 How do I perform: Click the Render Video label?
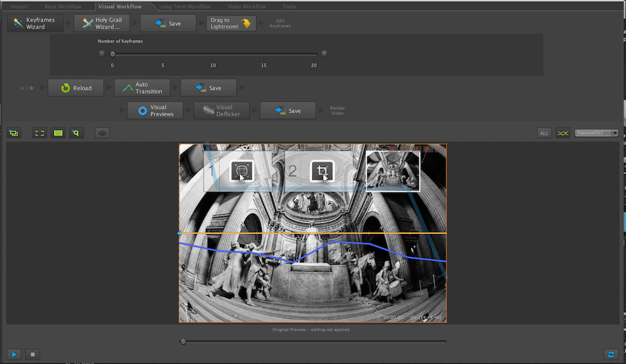point(337,111)
